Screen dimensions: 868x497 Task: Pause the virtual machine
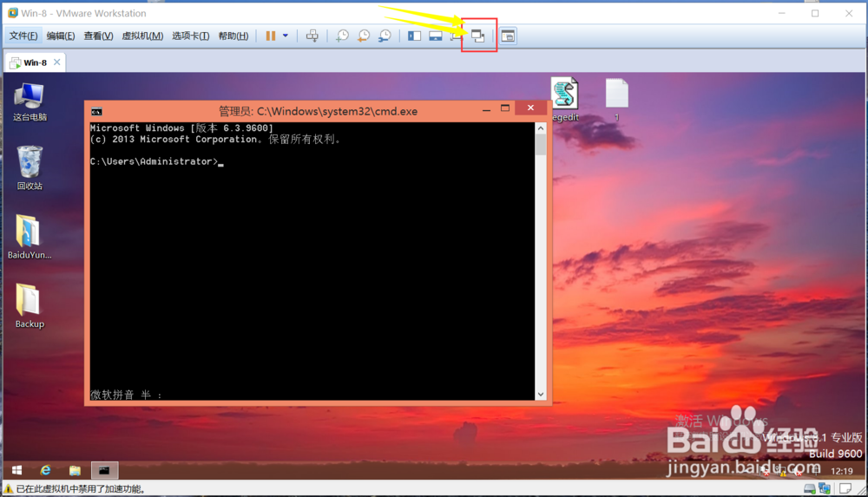point(271,36)
